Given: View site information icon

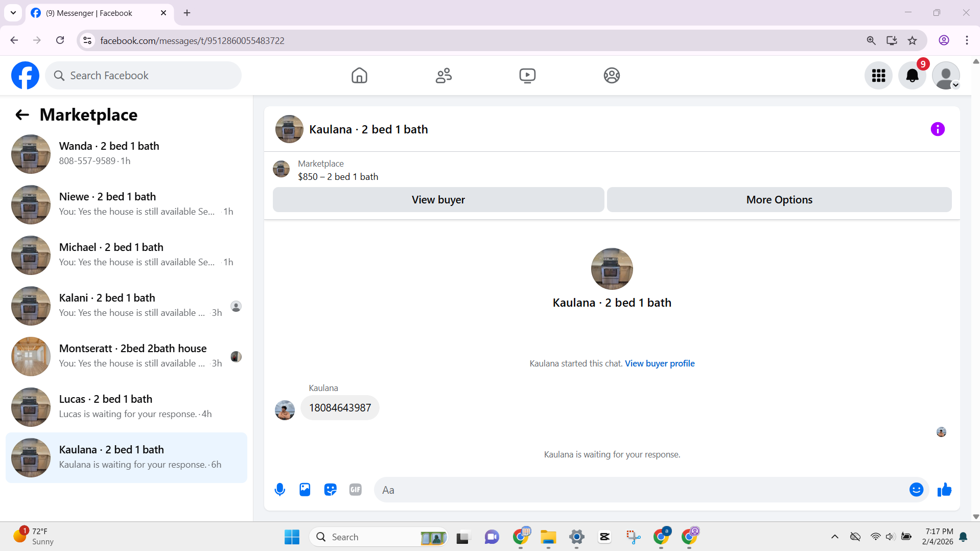Looking at the screenshot, I should pos(87,40).
